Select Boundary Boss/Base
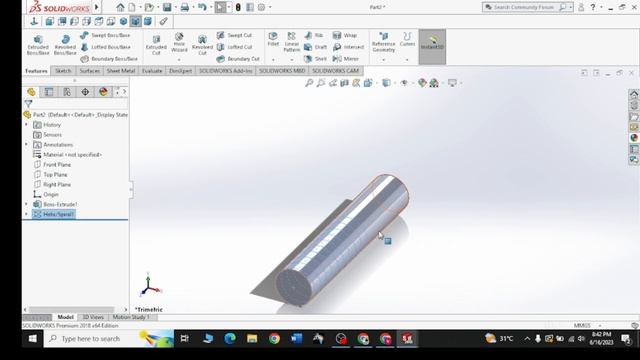This screenshot has height=360, width=640. pos(109,59)
